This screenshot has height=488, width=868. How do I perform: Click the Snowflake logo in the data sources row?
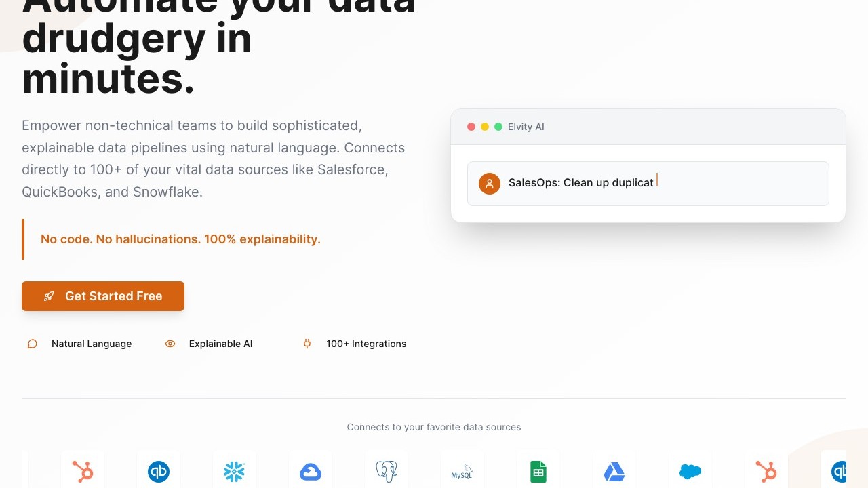tap(235, 472)
